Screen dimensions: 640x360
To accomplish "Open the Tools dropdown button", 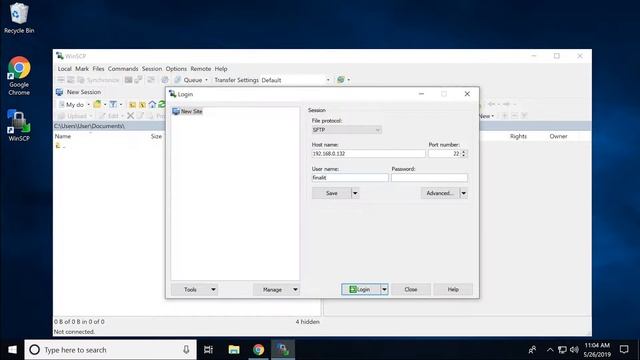I will pos(194,289).
